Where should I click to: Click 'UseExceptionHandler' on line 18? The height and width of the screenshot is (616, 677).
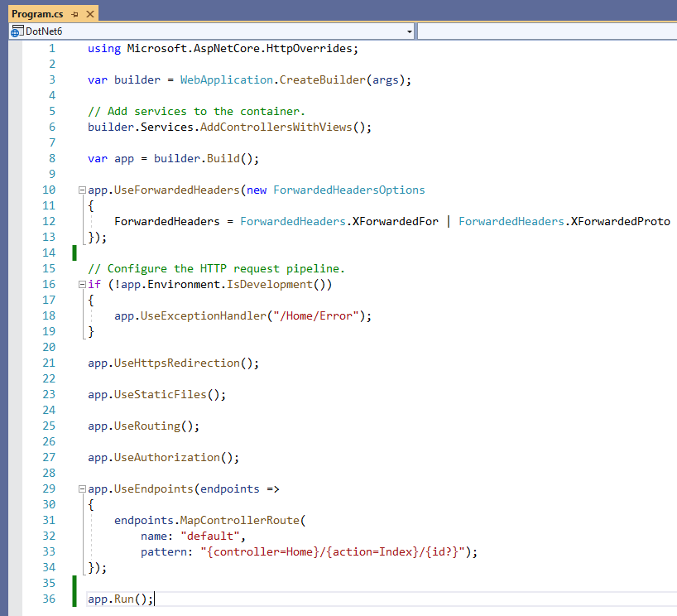pos(204,316)
